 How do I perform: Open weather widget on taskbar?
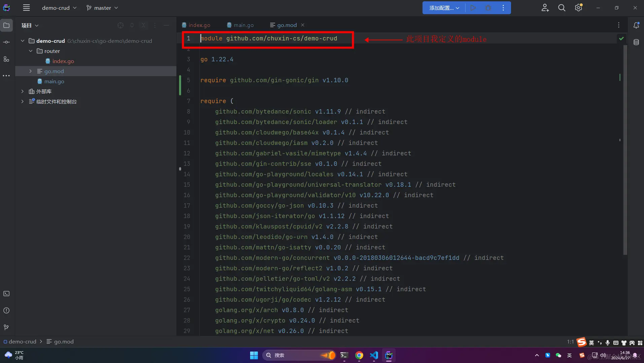tap(14, 355)
